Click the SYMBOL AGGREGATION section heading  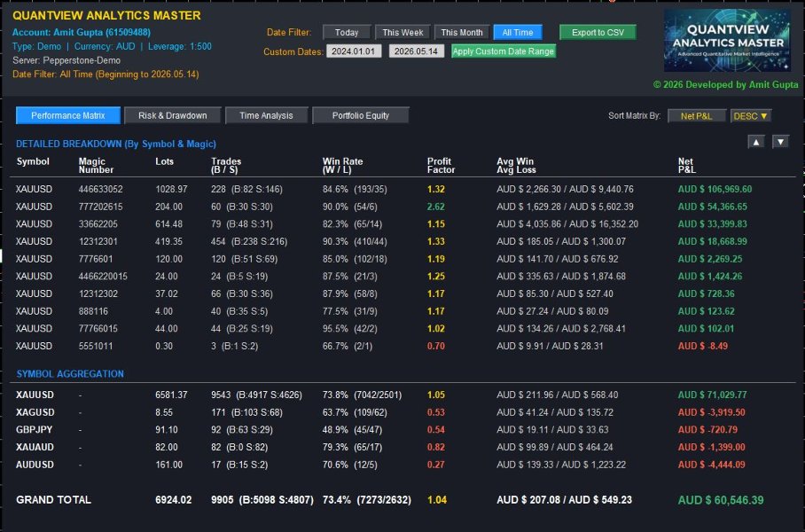coord(70,374)
